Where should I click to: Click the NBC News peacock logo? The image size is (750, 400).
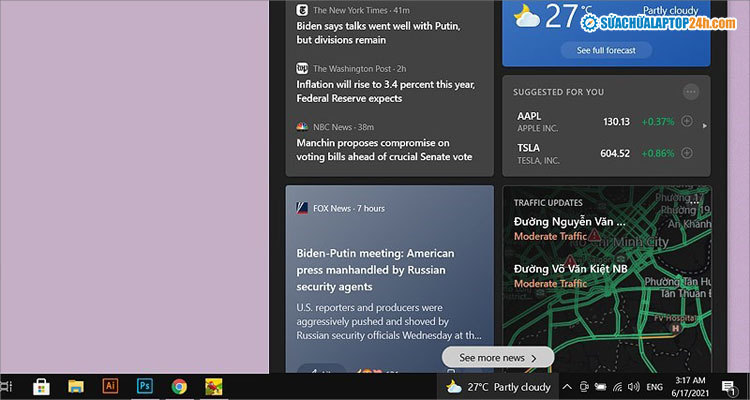pos(302,127)
